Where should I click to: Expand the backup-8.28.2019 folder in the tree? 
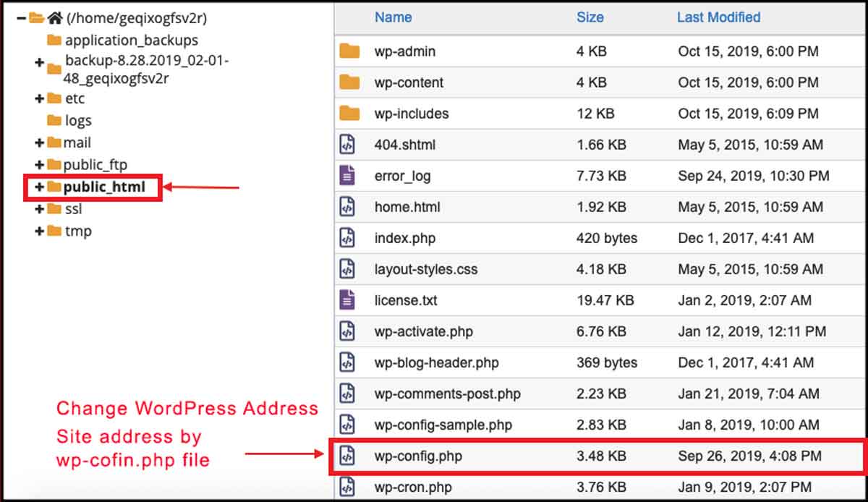[39, 63]
